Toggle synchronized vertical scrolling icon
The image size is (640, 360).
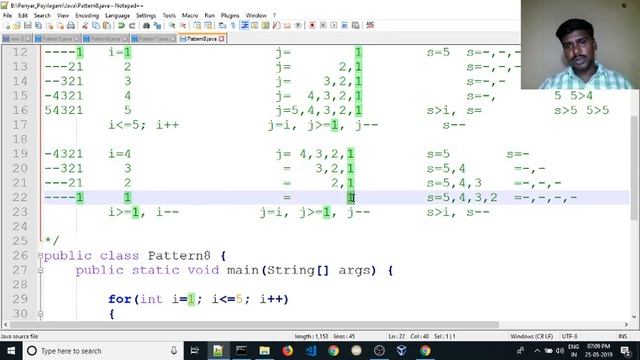click(x=197, y=26)
